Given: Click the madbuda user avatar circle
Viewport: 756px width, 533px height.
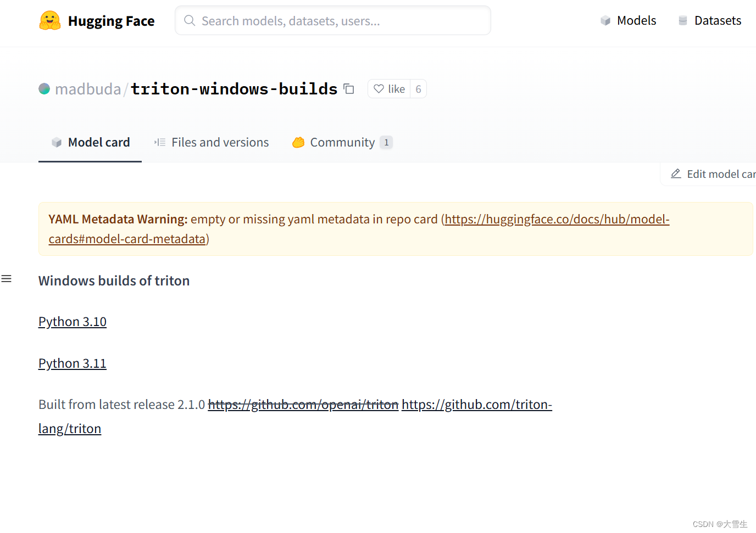Looking at the screenshot, I should 45,89.
